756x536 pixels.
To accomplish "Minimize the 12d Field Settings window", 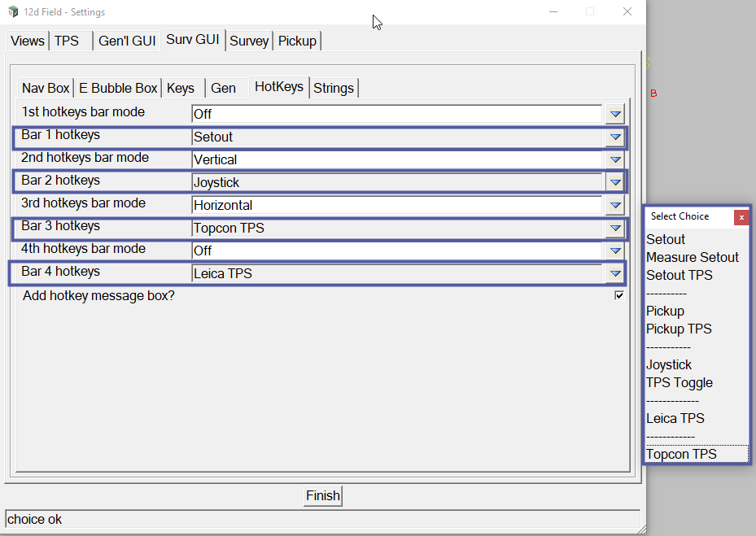I will (553, 11).
